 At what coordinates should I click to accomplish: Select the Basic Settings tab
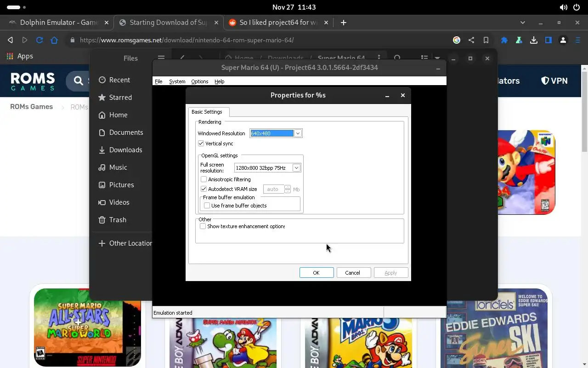[209, 112]
